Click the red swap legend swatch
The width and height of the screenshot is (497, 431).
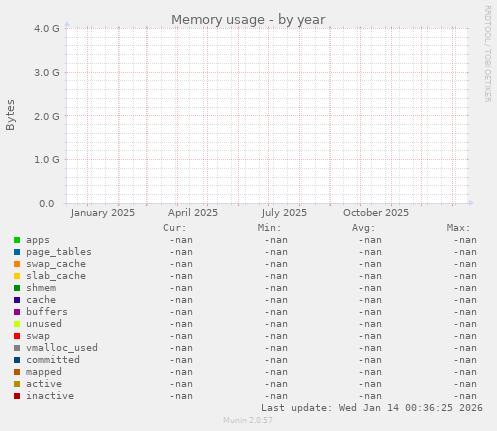pos(17,336)
